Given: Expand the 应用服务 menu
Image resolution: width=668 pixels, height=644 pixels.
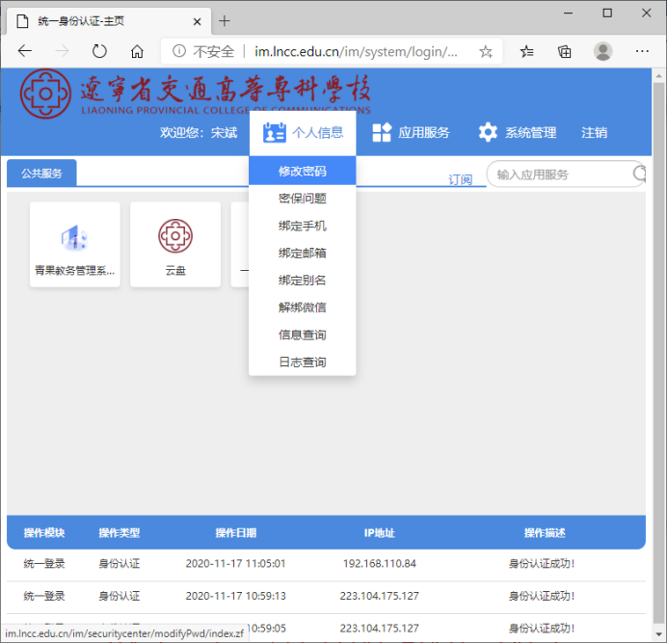Looking at the screenshot, I should pos(412,133).
